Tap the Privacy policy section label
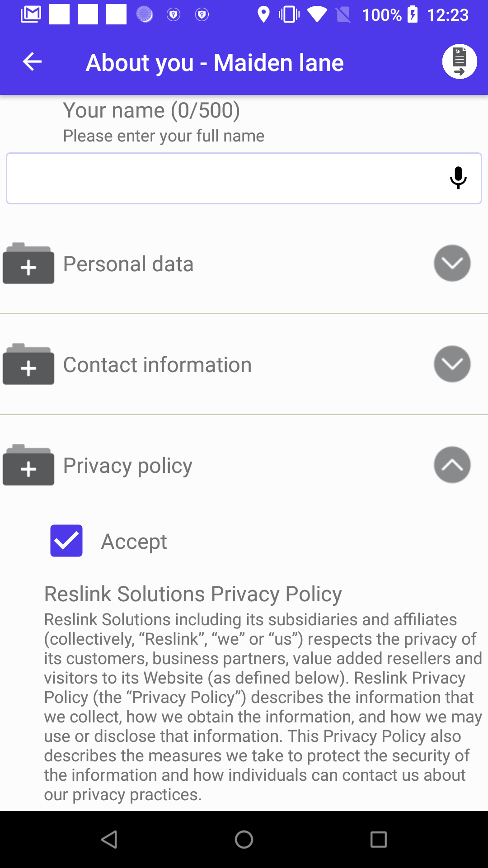The width and height of the screenshot is (488, 868). click(x=128, y=466)
